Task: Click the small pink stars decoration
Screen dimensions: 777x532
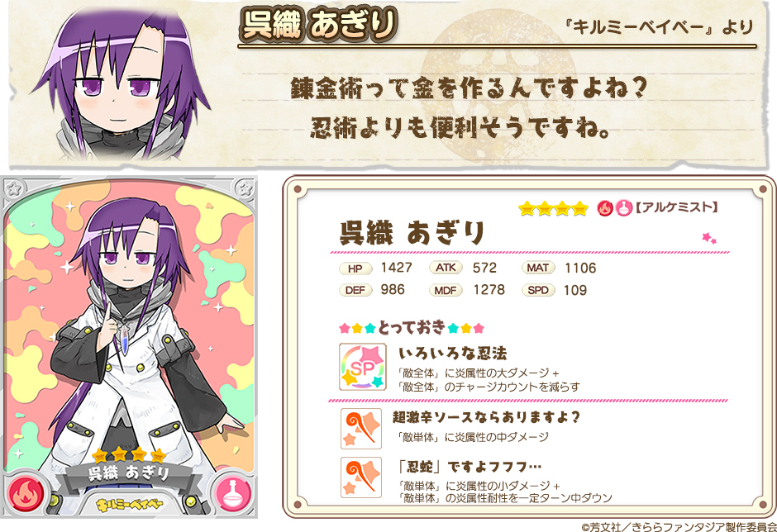Action: 709,239
